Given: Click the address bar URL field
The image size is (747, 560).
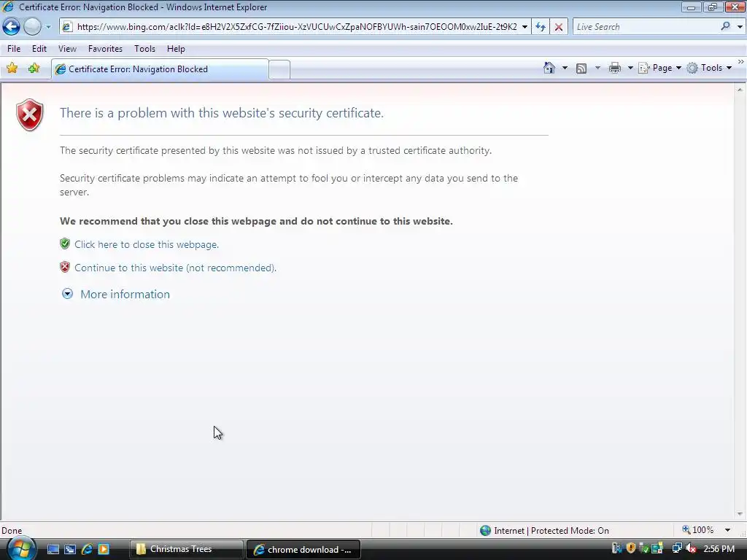Looking at the screenshot, I should click(x=296, y=27).
